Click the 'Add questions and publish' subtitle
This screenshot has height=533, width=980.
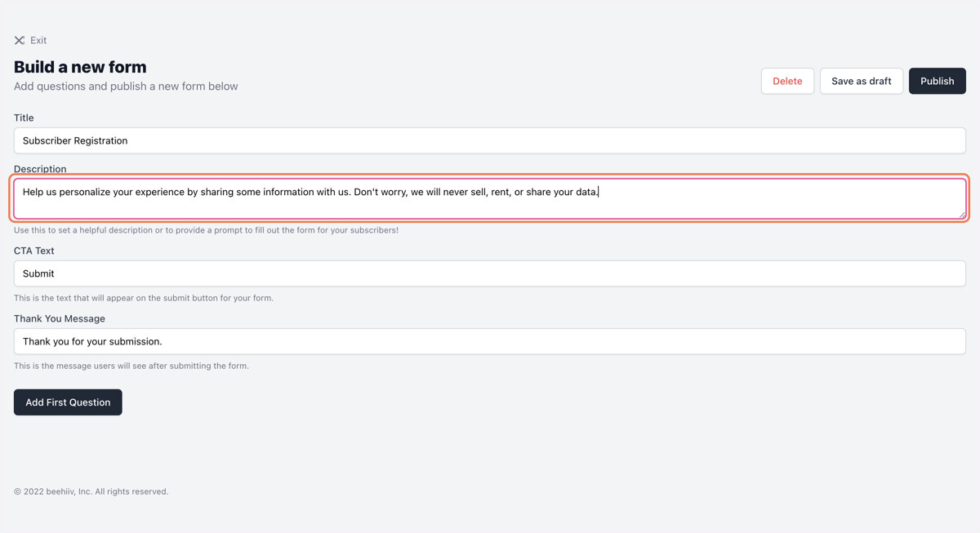click(x=126, y=87)
